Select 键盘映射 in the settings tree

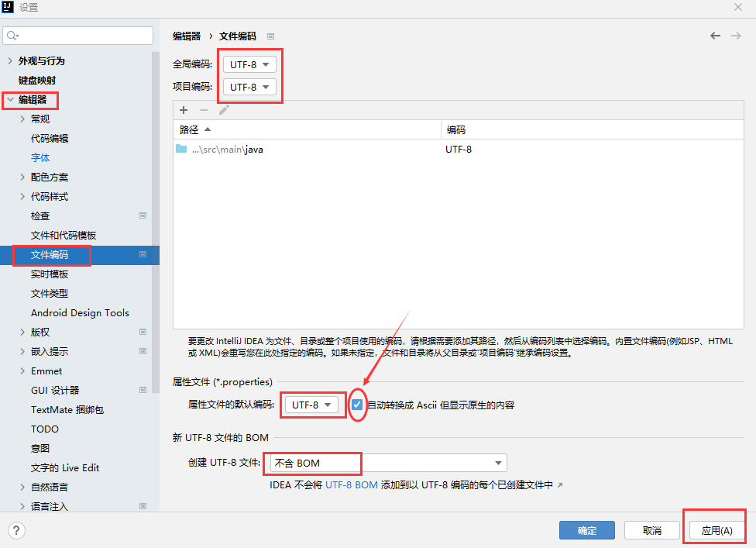37,80
